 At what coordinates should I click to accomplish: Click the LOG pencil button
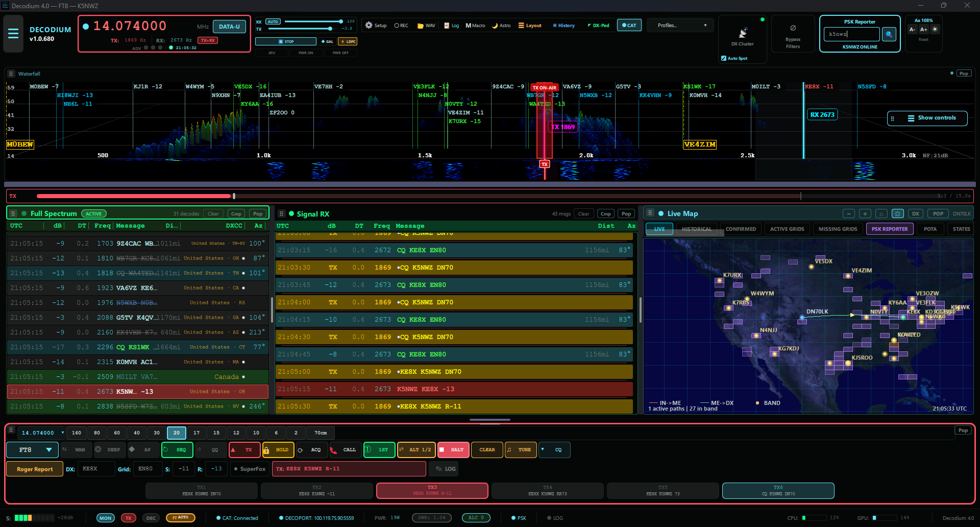click(x=444, y=469)
